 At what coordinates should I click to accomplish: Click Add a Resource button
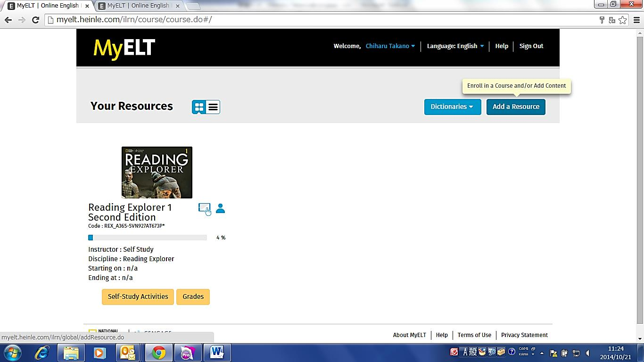(x=516, y=107)
